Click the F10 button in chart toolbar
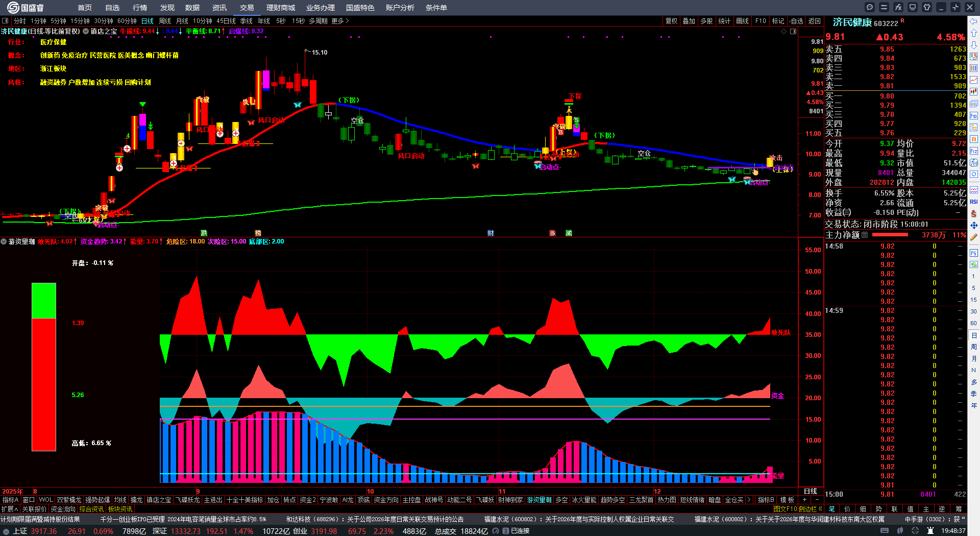This screenshot has width=980, height=536. click(761, 21)
